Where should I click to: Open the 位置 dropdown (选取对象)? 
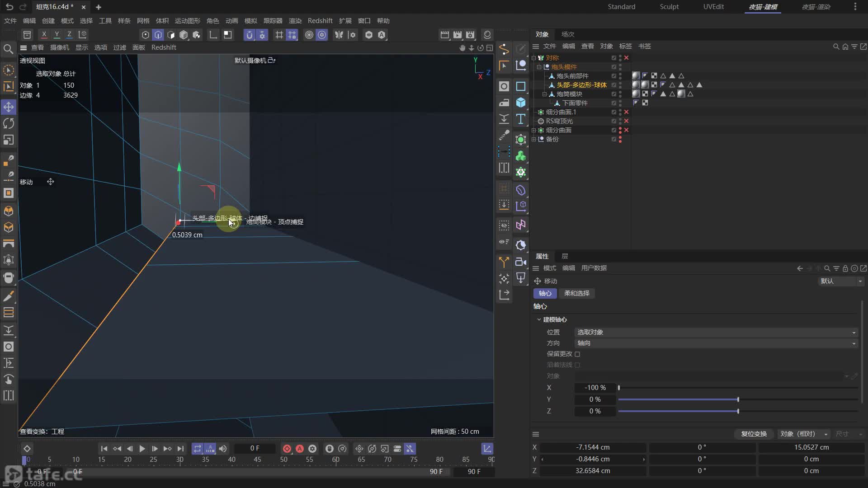pos(716,332)
